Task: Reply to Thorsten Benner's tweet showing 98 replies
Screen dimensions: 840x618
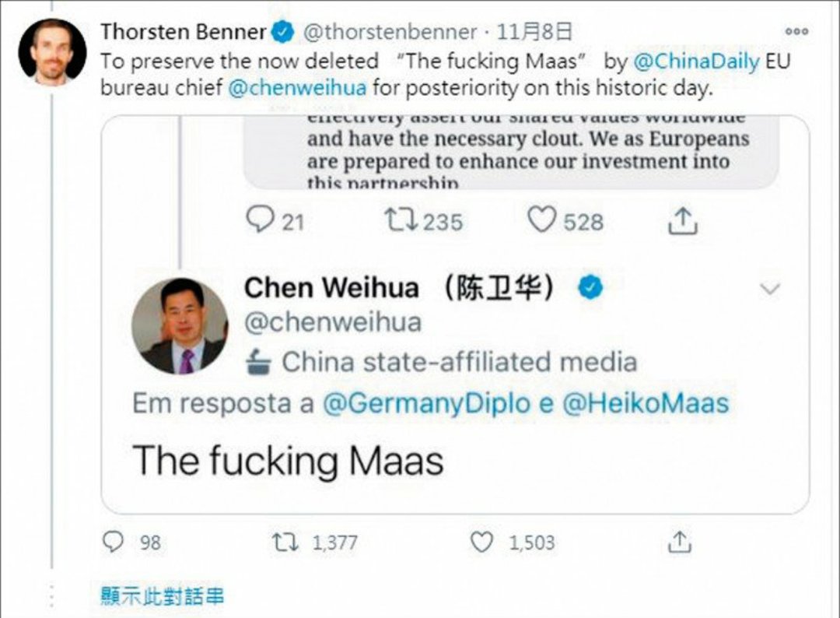Action: (x=113, y=542)
